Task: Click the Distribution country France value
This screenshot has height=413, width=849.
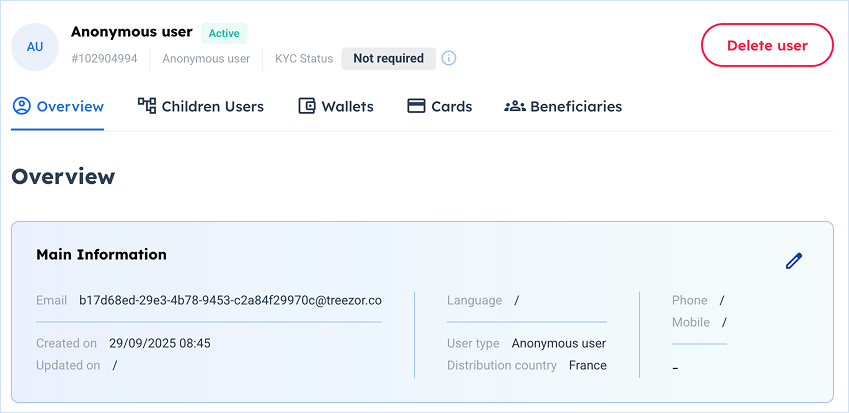Action: 588,365
